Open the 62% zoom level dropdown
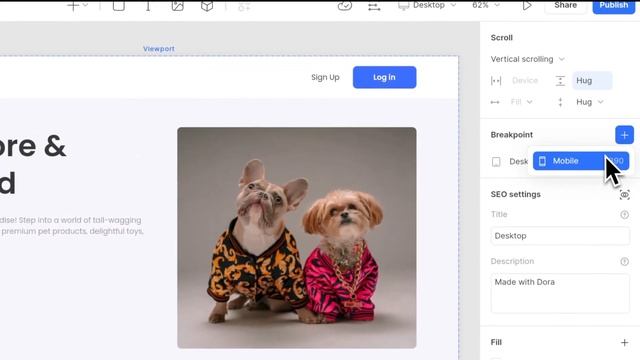Screen dimensions: 640x360 click(x=486, y=5)
